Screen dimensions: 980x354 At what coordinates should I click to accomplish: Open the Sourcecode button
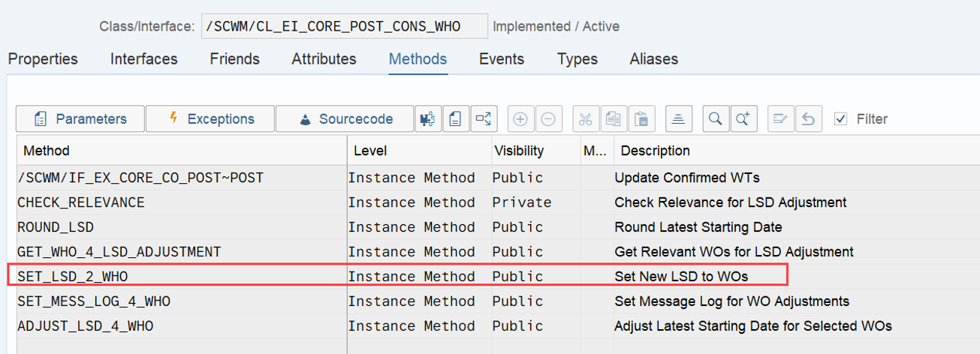coord(345,118)
